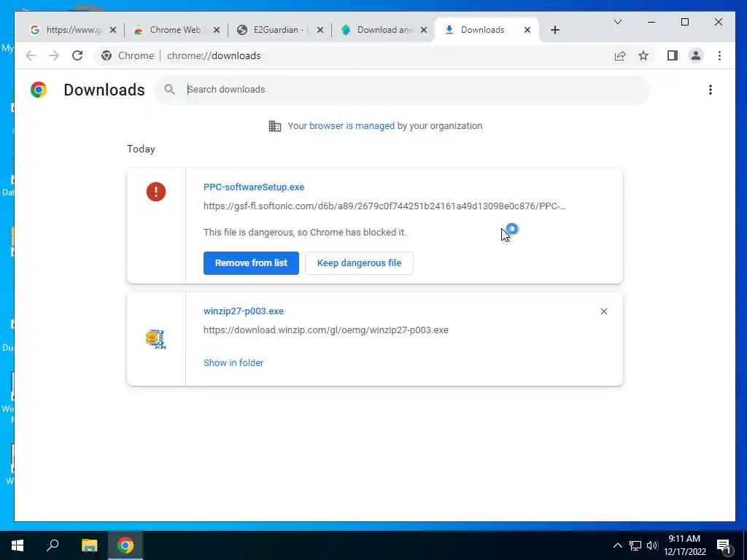Click the red danger warning icon

[x=156, y=192]
